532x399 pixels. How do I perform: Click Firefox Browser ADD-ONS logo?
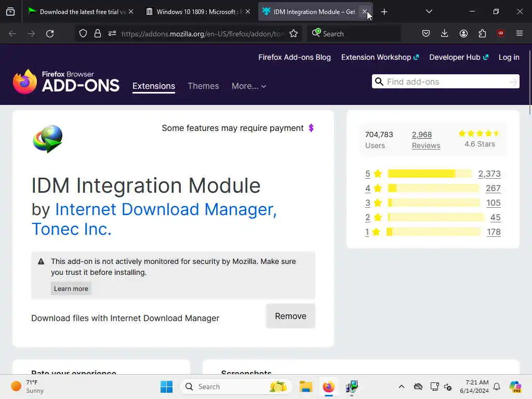66,82
